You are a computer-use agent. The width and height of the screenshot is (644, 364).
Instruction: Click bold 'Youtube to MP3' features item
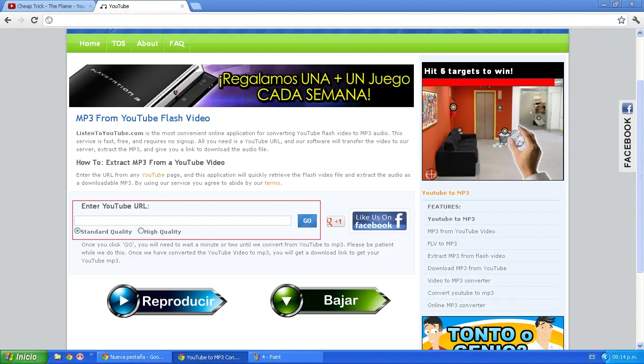click(x=451, y=219)
